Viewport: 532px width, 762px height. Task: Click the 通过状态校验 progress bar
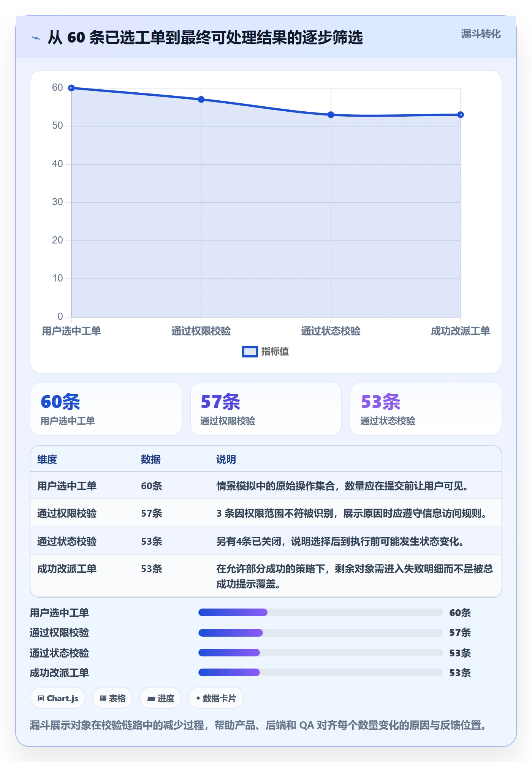click(321, 653)
